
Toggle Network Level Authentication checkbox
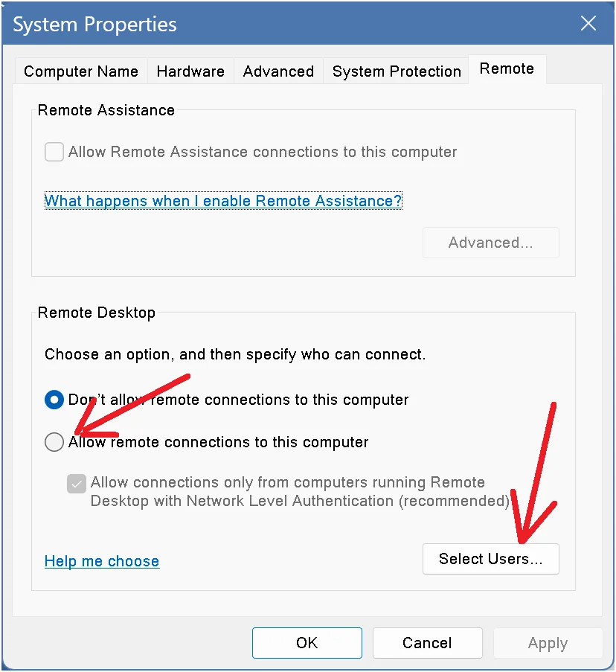click(x=76, y=484)
